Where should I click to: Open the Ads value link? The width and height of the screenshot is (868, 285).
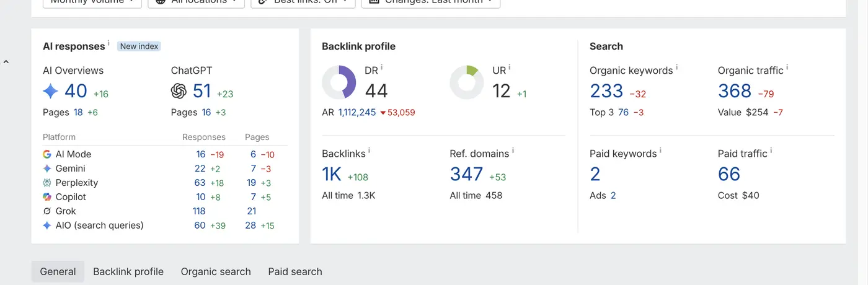613,195
